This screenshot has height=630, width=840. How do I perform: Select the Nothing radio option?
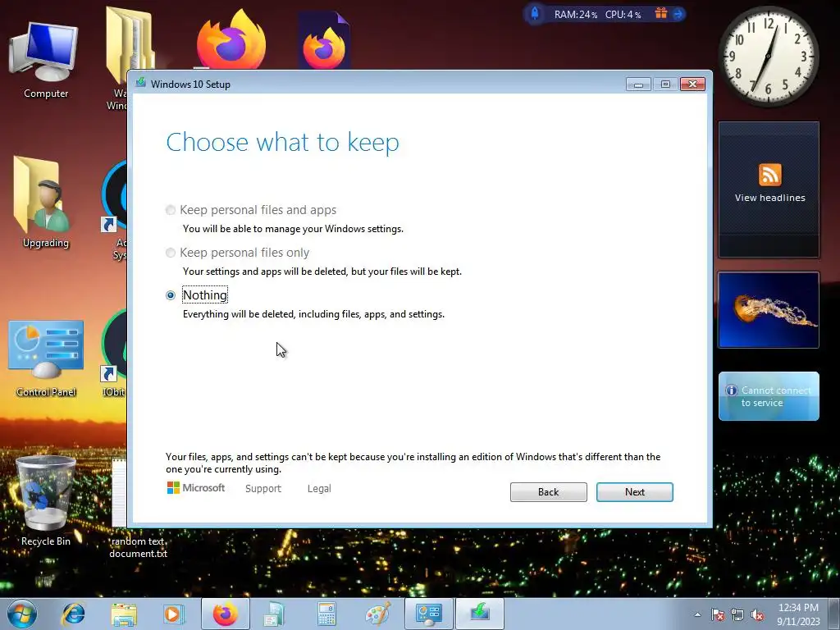point(171,295)
